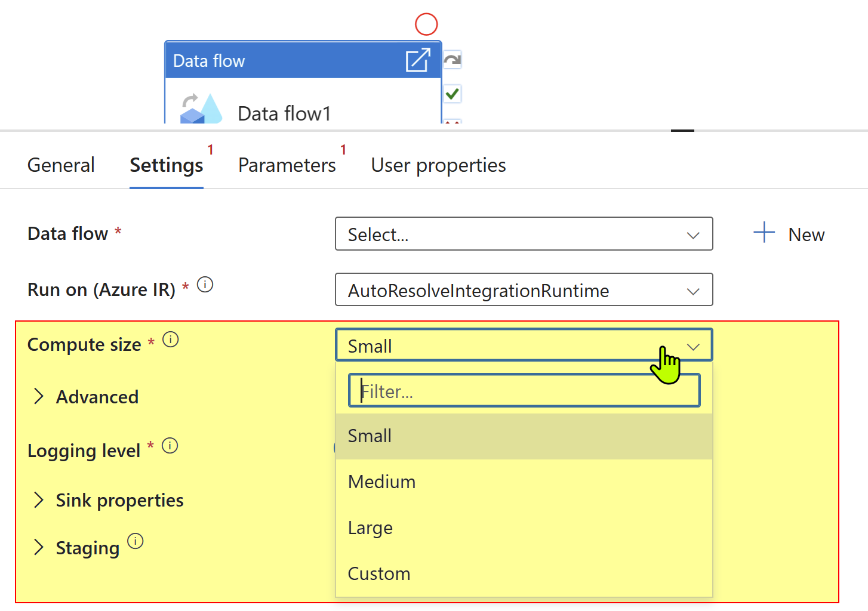
Task: Open Data flow1 in the editor via pop-out icon
Action: pyautogui.click(x=418, y=60)
